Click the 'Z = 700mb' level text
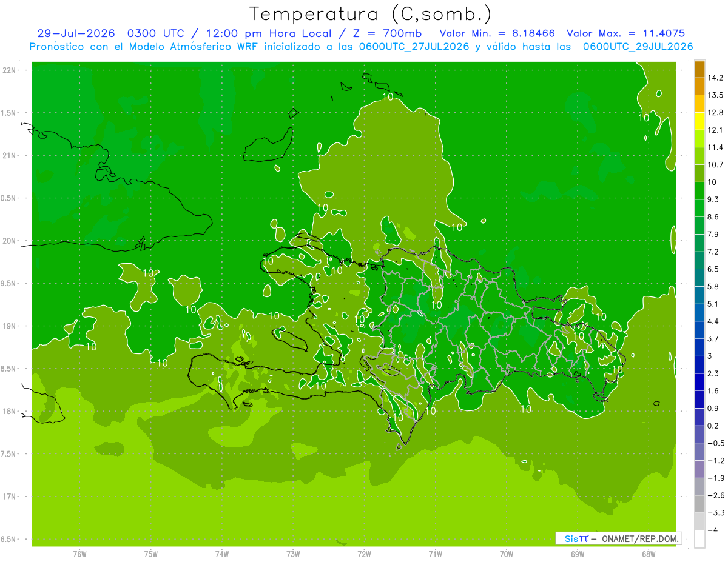Image resolution: width=728 pixels, height=562 pixels. pos(387,33)
